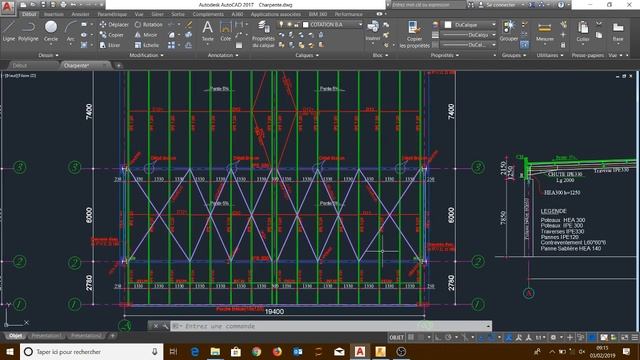Toggle isolate objects blue circle button
The height and width of the screenshot is (360, 640).
tap(591, 338)
